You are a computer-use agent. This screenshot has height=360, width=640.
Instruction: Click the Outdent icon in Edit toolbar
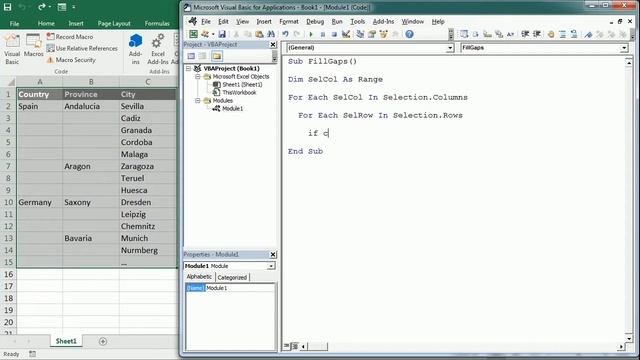[537, 34]
